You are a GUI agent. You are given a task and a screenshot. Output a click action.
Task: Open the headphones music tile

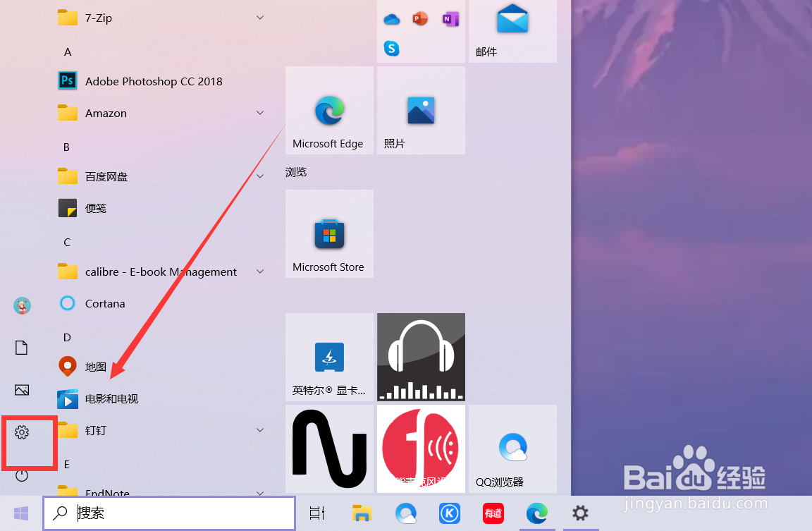coord(421,357)
